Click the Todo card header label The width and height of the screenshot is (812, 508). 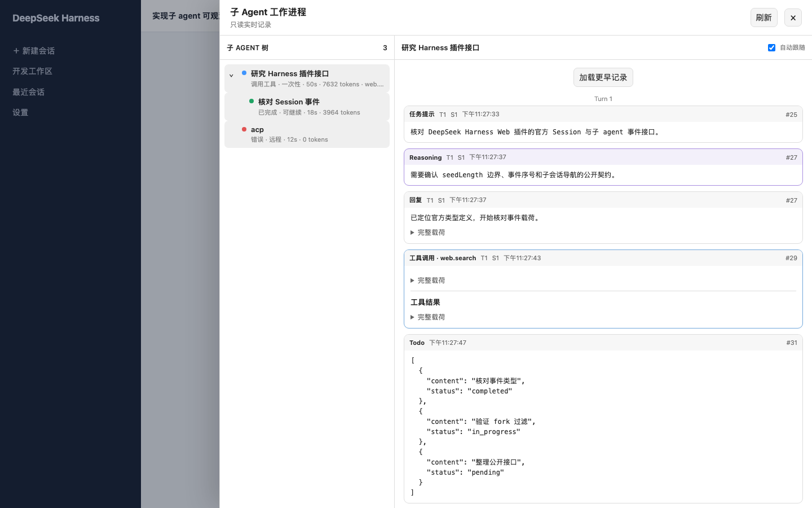(417, 343)
